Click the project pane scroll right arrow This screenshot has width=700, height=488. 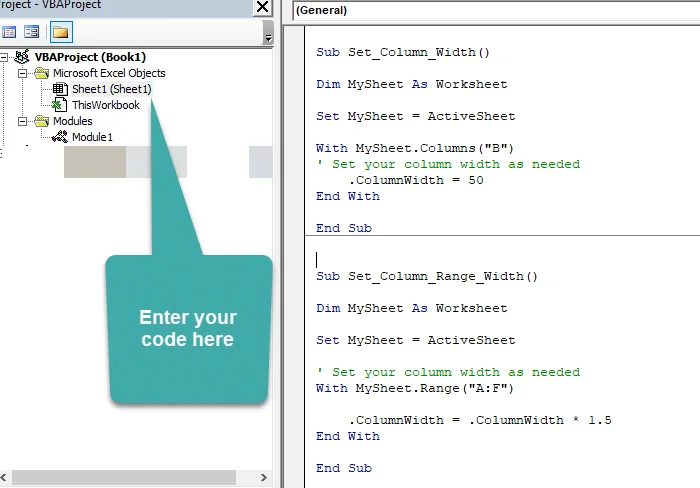point(264,477)
